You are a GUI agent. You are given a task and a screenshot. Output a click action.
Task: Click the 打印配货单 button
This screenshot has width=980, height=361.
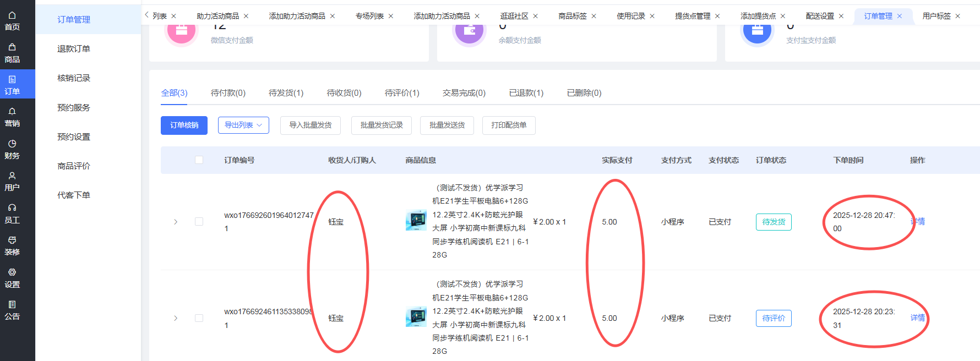click(x=509, y=125)
